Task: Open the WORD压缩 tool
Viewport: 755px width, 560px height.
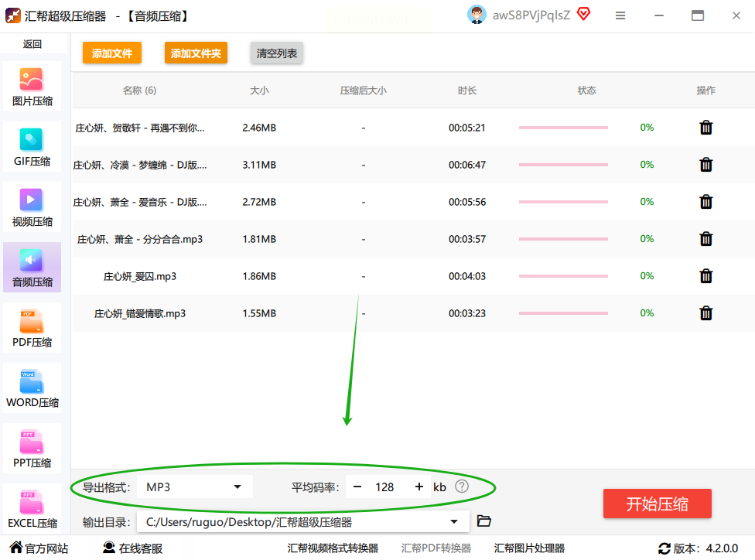Action: [x=32, y=388]
